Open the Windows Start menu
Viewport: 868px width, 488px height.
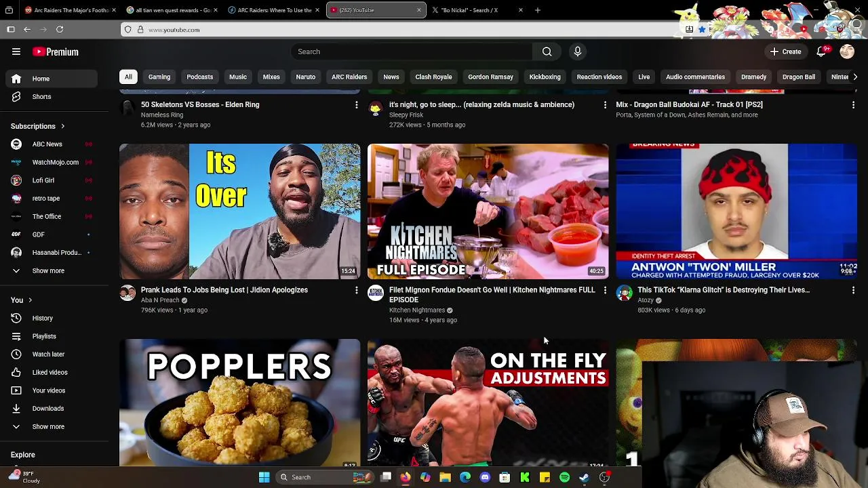click(x=264, y=477)
